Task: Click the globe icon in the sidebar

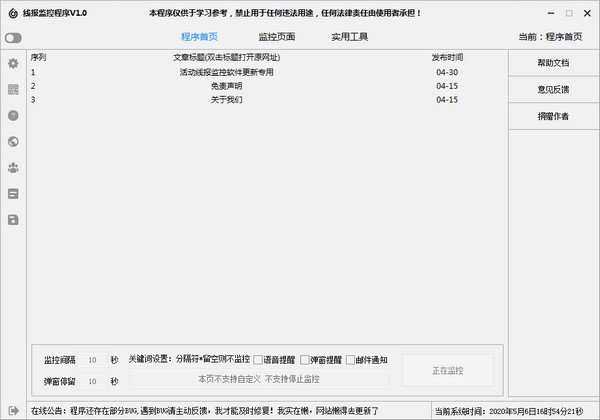Action: pyautogui.click(x=13, y=141)
